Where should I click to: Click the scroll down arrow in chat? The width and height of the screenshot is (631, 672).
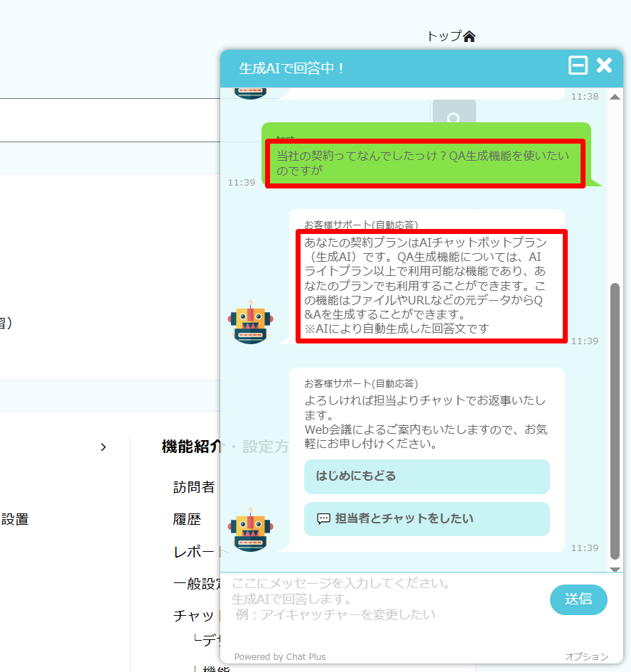[x=615, y=568]
